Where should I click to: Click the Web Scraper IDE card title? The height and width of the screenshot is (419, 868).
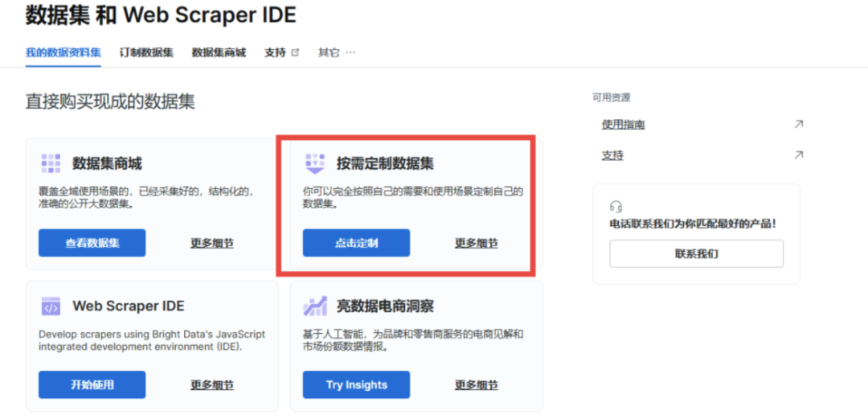[129, 306]
